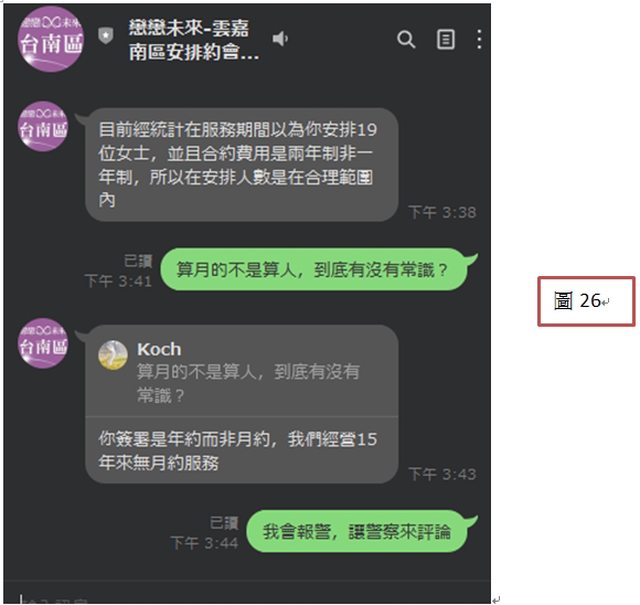Click 台南區 avatar beside the Koch reply
Screen dimensions: 640x605
click(42, 343)
